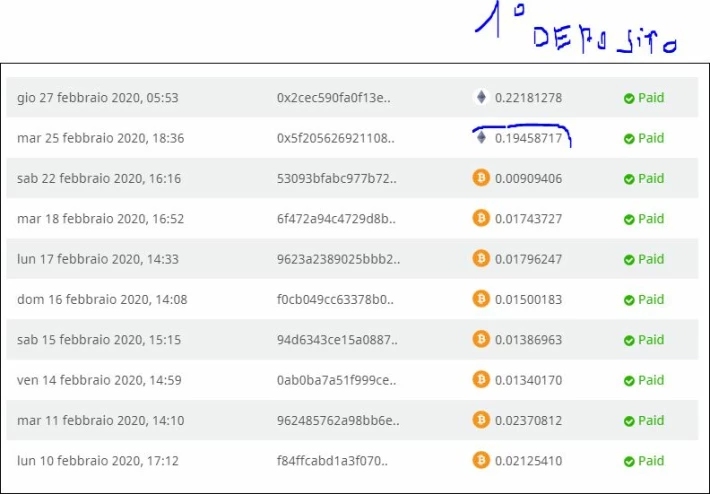Select date gio 27 febbraio 2020, 05:53
This screenshot has width=710, height=494.
[98, 98]
